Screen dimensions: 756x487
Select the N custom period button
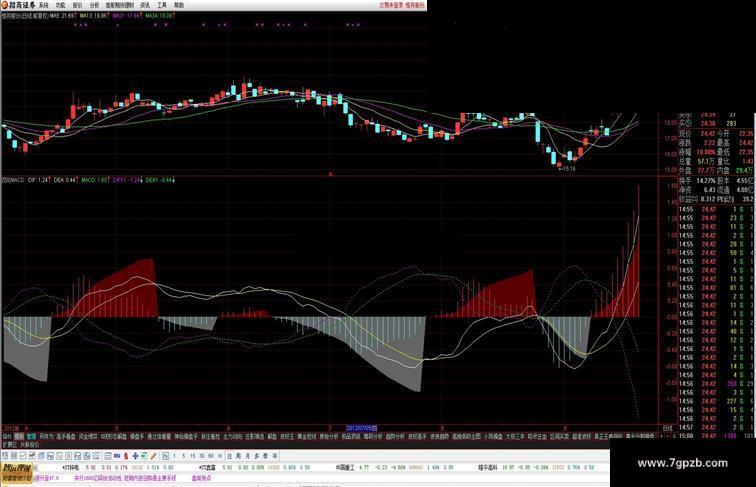219,456
